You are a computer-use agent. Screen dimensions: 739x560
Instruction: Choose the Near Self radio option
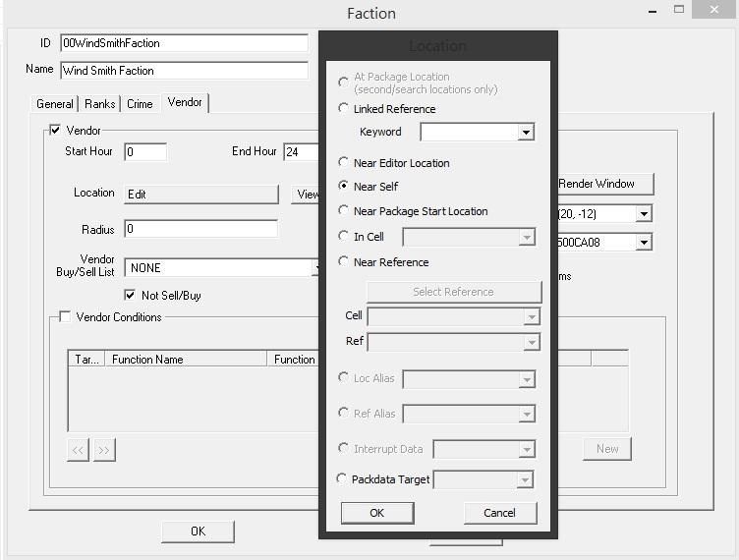pos(343,186)
